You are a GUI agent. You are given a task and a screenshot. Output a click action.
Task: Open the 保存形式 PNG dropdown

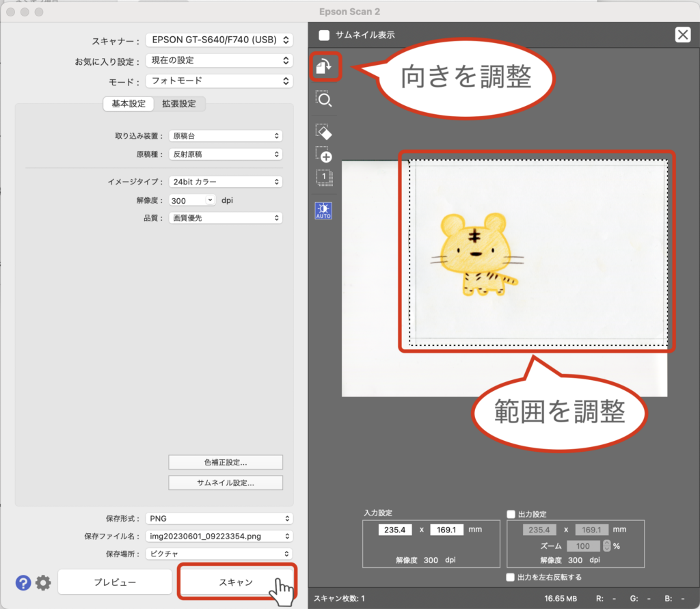point(219,519)
